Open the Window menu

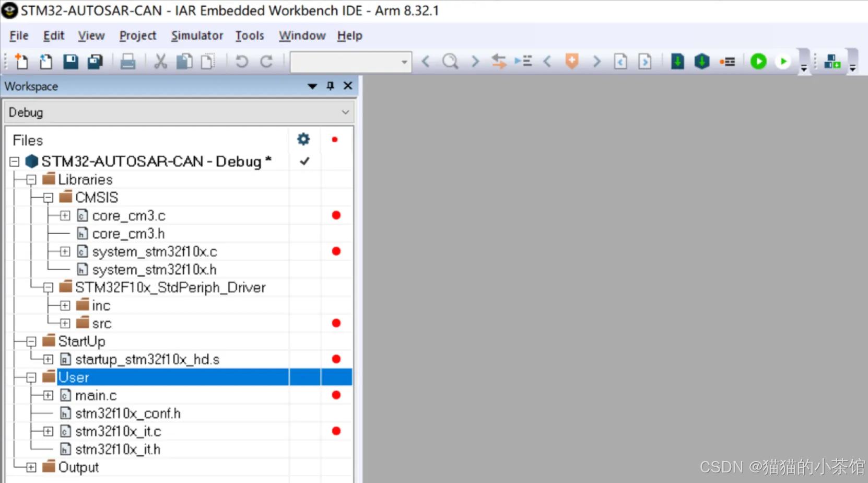point(302,36)
